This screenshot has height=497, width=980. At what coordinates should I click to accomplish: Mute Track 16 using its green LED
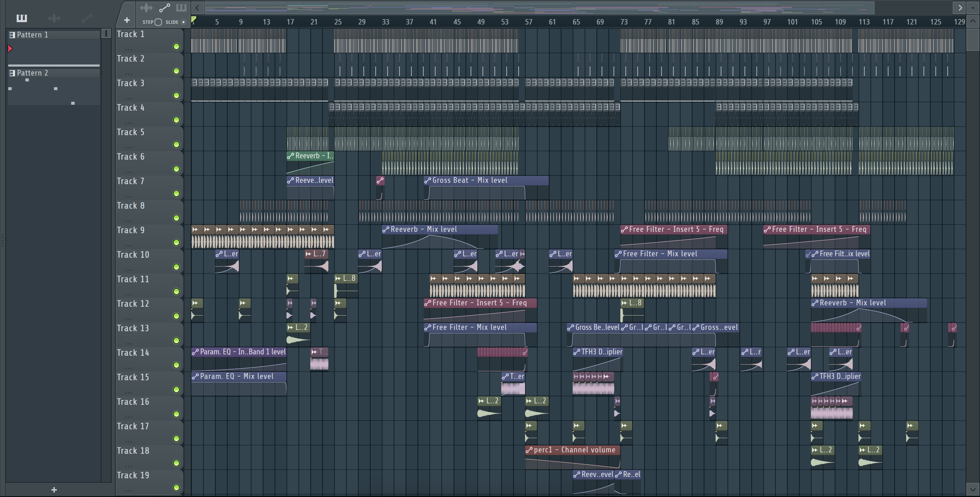176,414
